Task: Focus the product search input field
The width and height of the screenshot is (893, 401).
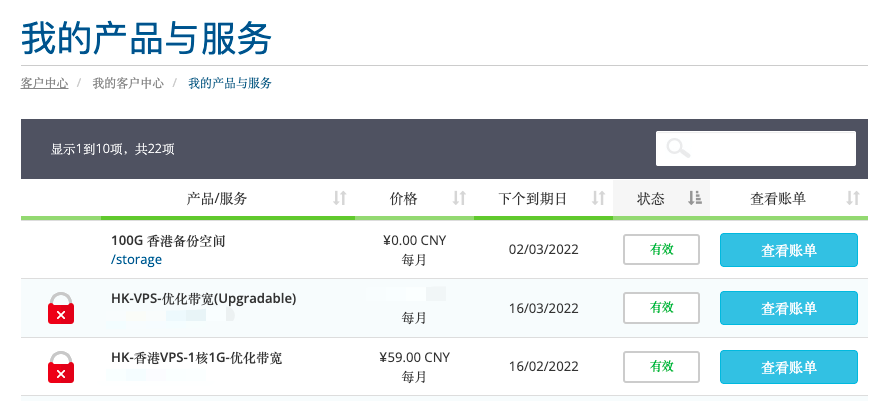Action: (756, 149)
